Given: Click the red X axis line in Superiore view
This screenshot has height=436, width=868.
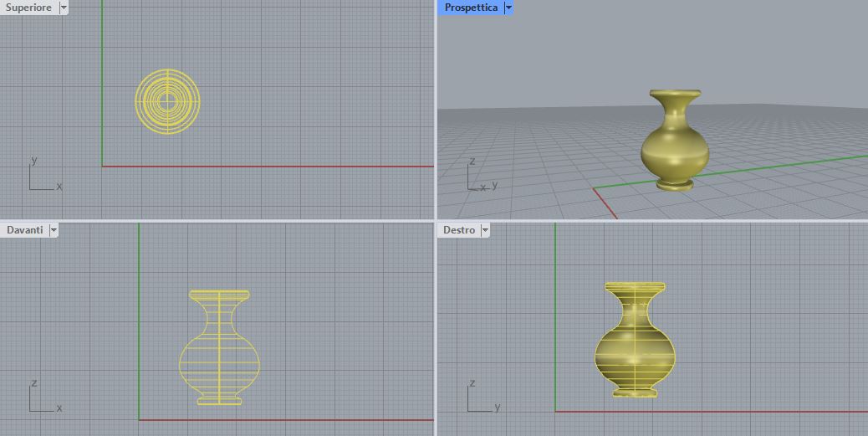Looking at the screenshot, I should [x=268, y=166].
